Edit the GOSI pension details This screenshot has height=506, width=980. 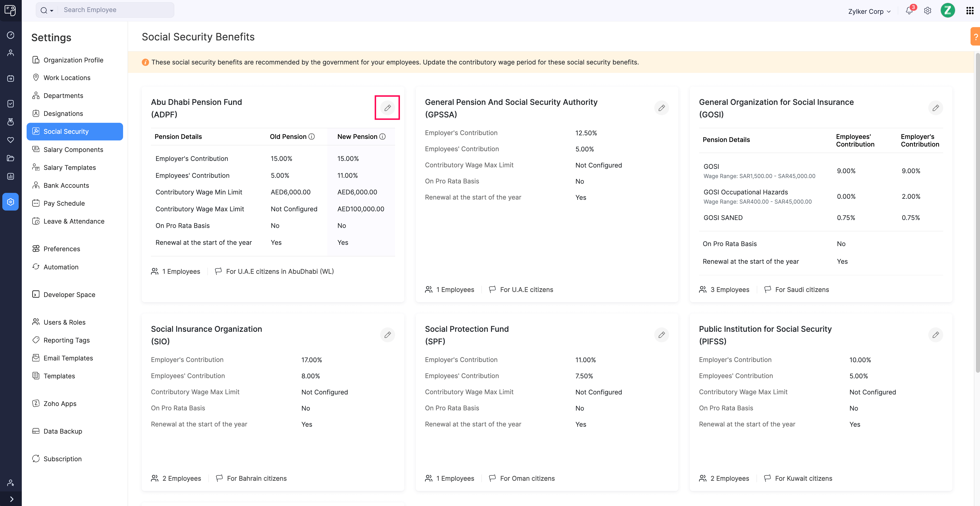pyautogui.click(x=936, y=108)
